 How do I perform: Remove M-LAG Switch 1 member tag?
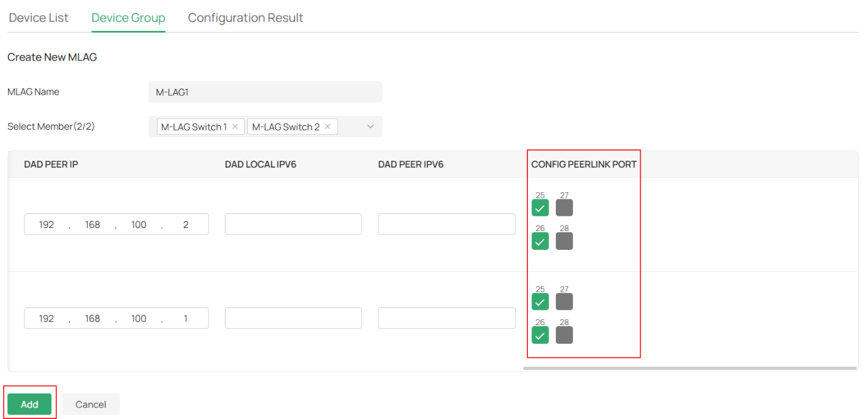click(x=235, y=127)
